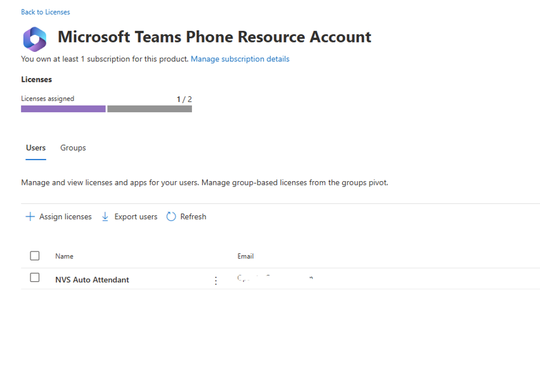Sort by the Email column header
Image resolution: width=540 pixels, height=392 pixels.
pyautogui.click(x=245, y=256)
